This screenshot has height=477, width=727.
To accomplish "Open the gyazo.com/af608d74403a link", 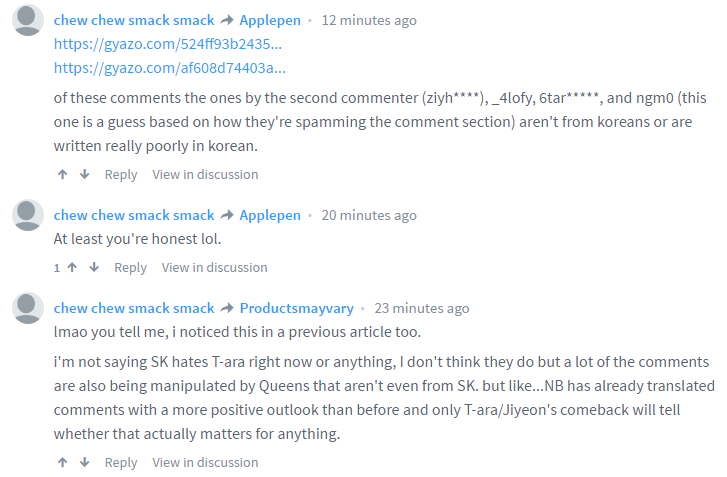I will (x=170, y=68).
